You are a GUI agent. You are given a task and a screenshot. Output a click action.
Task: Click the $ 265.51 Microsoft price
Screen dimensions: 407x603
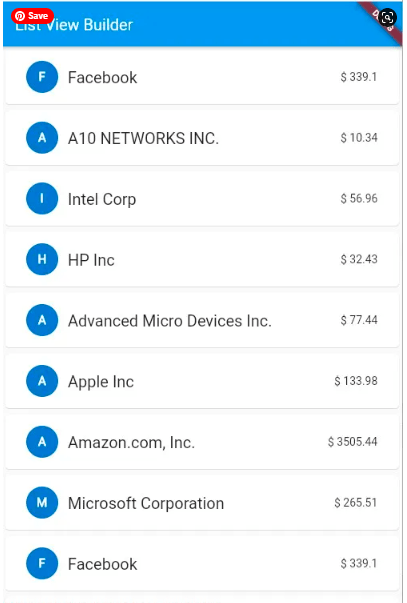[x=355, y=502]
